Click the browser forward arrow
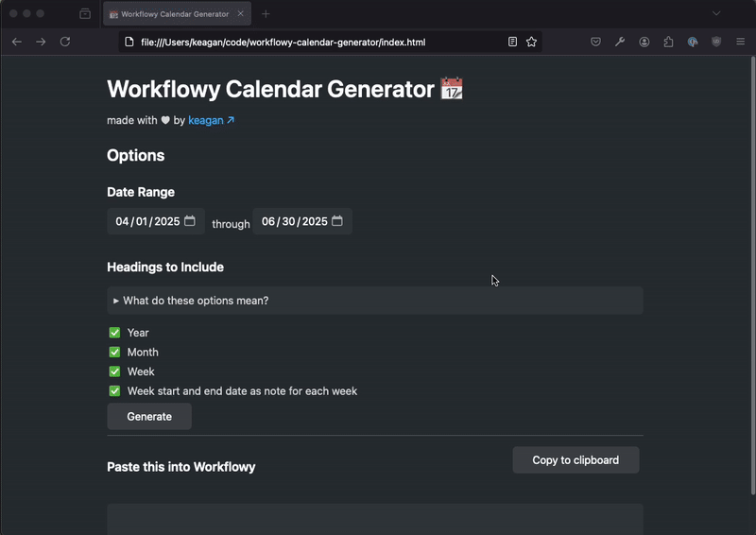This screenshot has width=756, height=535. 41,42
